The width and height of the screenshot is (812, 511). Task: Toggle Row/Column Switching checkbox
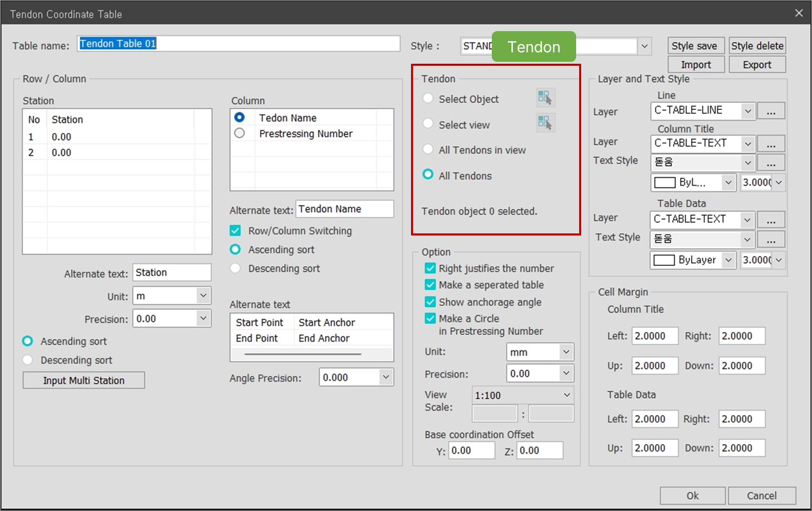pos(235,231)
